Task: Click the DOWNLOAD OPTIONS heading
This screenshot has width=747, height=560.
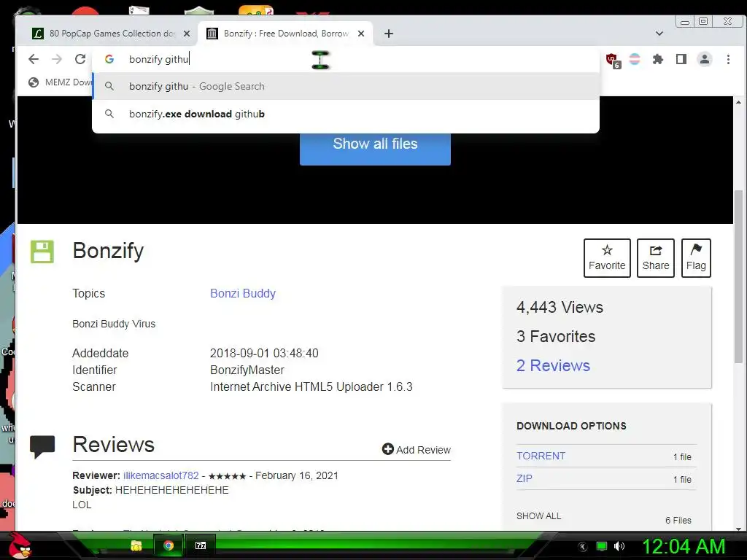Action: (571, 426)
